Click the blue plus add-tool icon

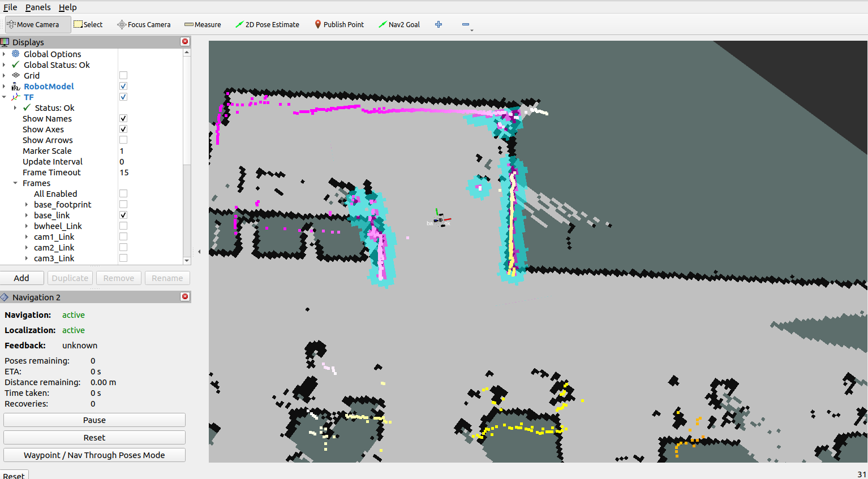tap(439, 24)
